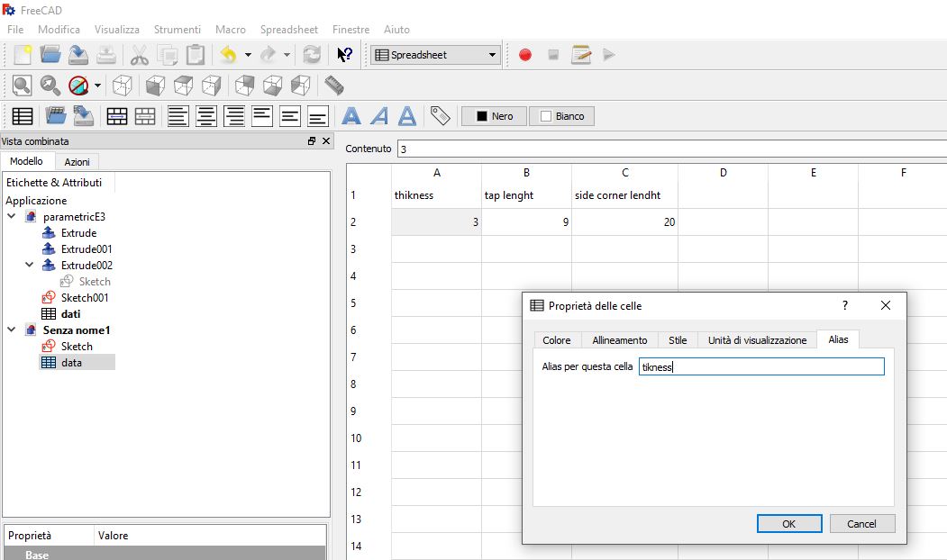Fit selection zoom icon

coord(50,86)
